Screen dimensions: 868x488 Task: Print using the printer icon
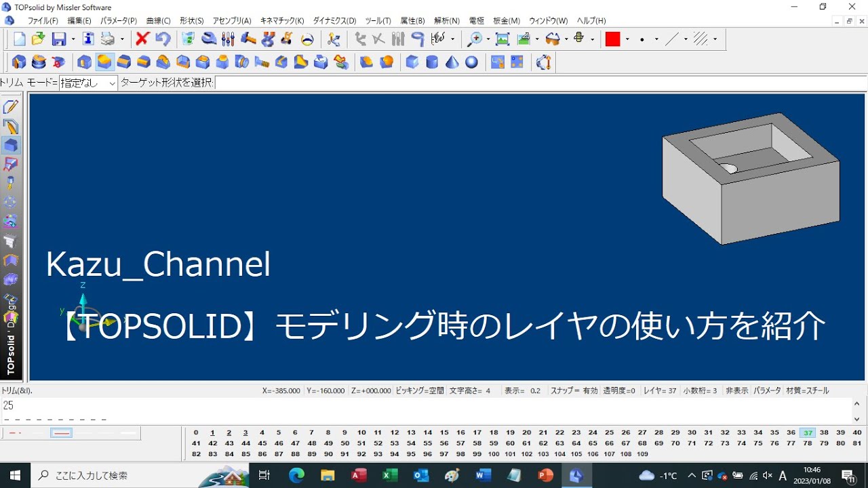pyautogui.click(x=108, y=39)
